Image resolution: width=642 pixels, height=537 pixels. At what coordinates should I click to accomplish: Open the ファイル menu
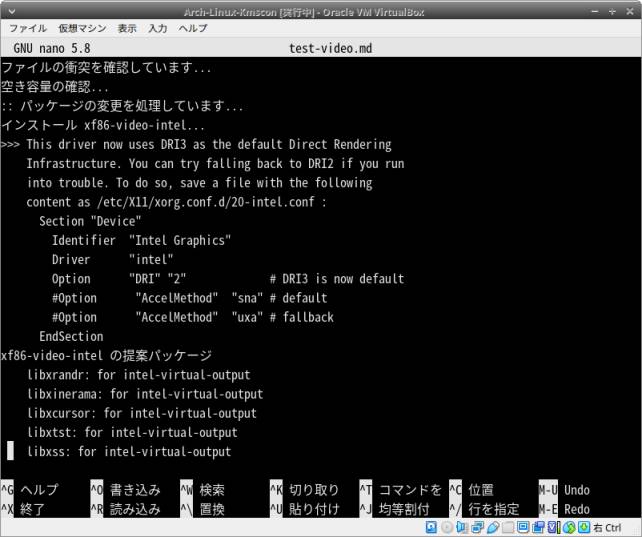[28, 28]
